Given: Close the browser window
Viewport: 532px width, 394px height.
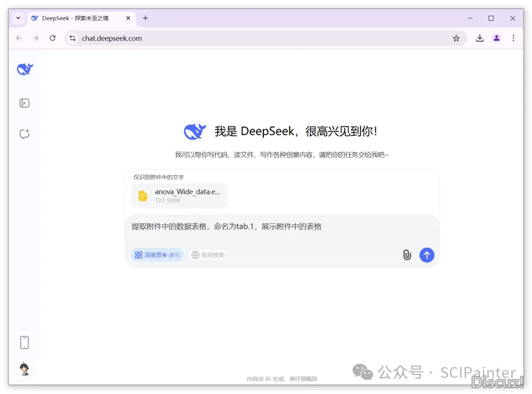Looking at the screenshot, I should (513, 18).
